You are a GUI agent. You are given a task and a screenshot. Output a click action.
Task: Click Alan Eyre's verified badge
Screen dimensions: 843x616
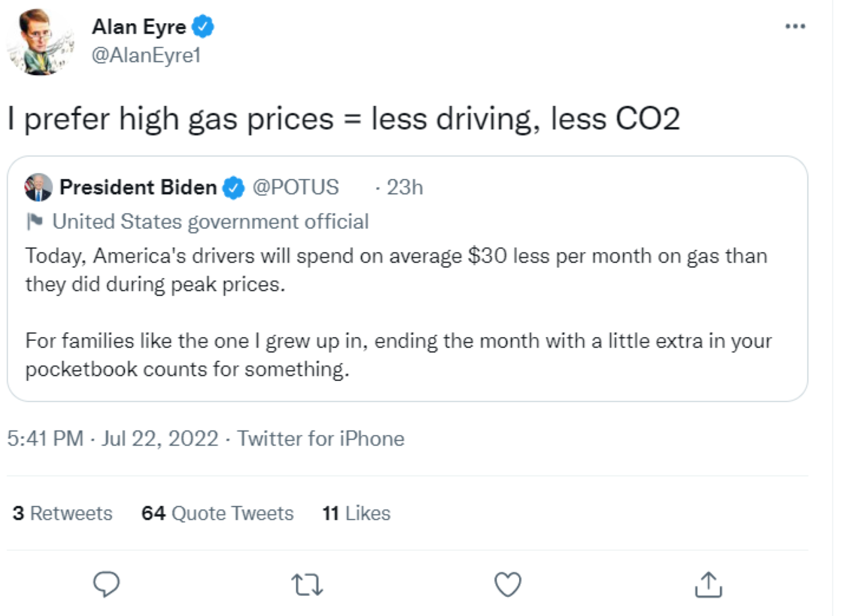[x=204, y=26]
